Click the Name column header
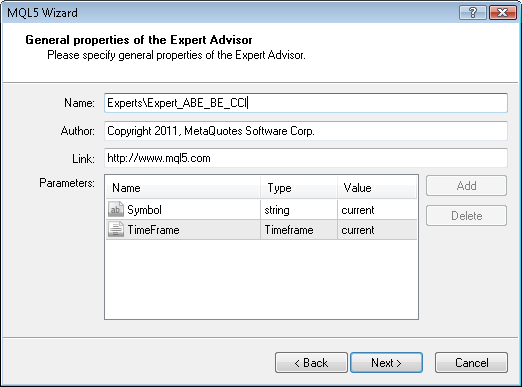 point(183,188)
